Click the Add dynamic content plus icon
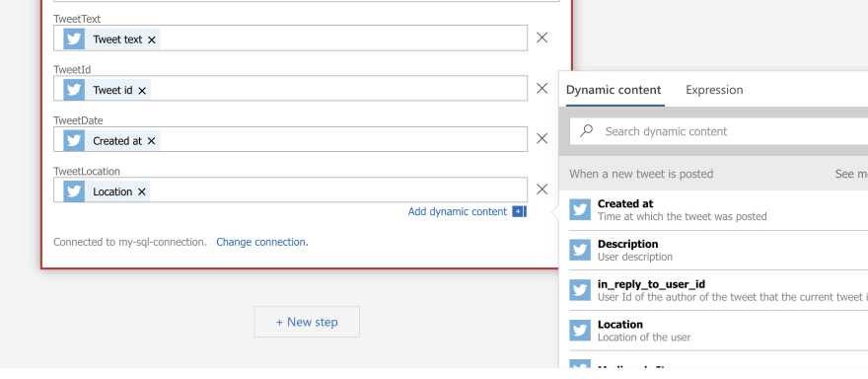868x379 pixels. [519, 211]
